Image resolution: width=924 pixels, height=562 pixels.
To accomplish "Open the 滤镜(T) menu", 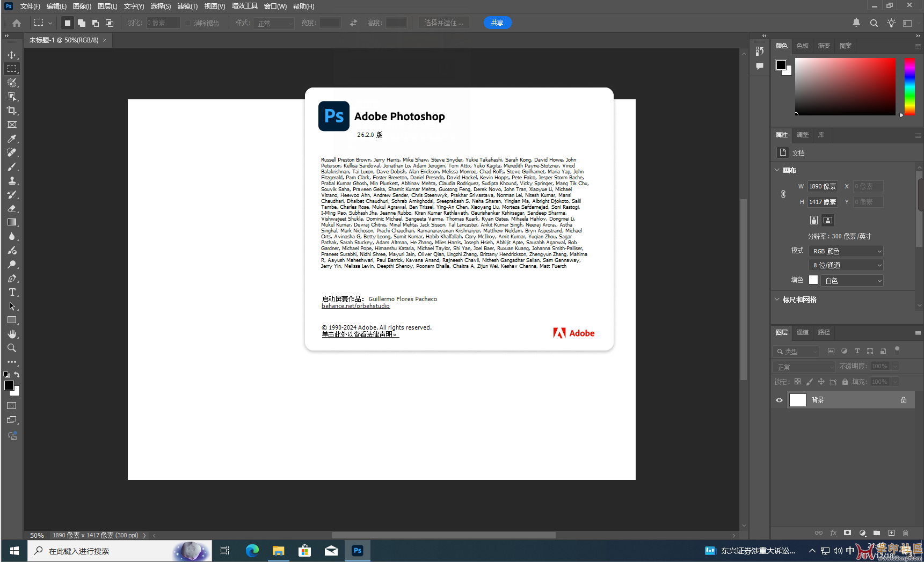I will click(x=187, y=6).
